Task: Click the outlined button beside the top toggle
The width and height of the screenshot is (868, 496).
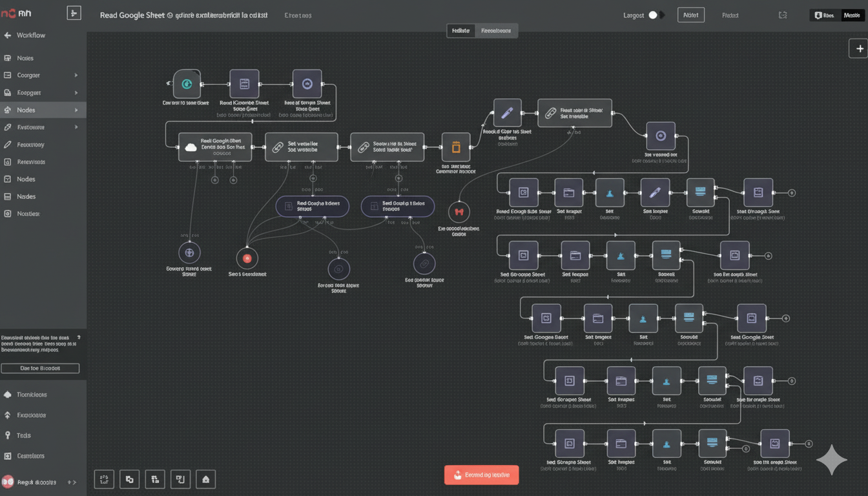Action: tap(690, 15)
